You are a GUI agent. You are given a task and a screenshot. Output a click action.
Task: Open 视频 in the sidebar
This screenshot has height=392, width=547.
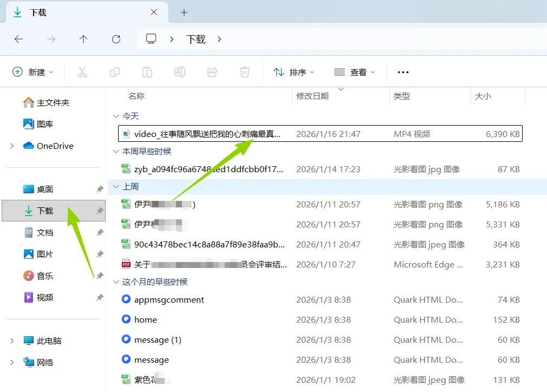(x=38, y=297)
